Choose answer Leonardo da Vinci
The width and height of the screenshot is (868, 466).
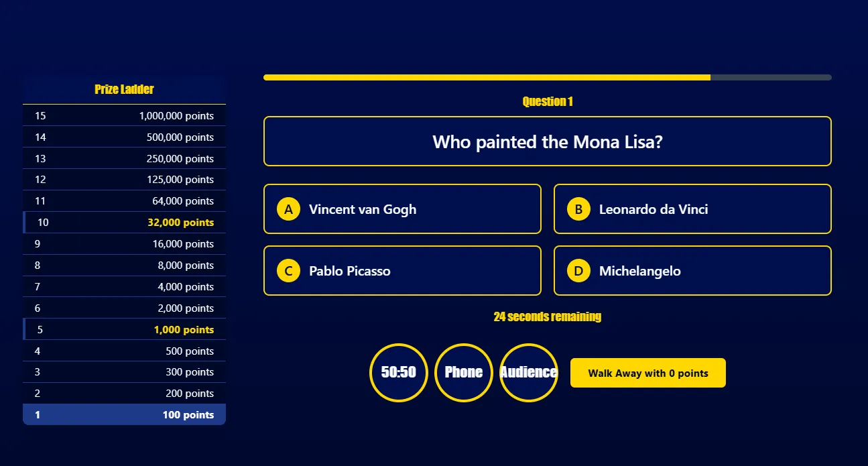click(692, 209)
